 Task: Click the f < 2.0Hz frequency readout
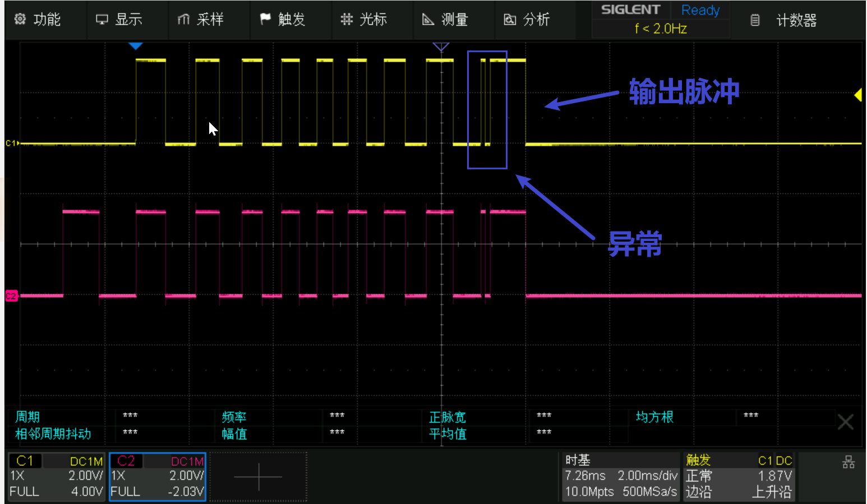(x=661, y=29)
